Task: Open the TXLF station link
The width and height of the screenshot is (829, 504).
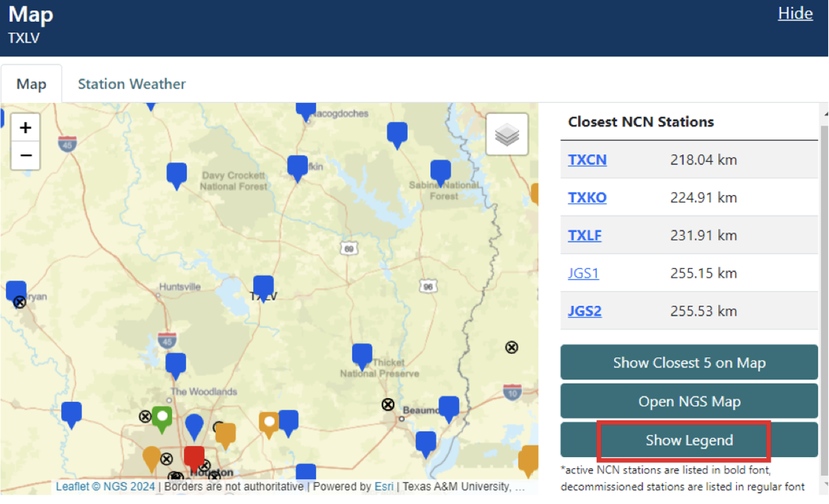Action: click(x=585, y=235)
